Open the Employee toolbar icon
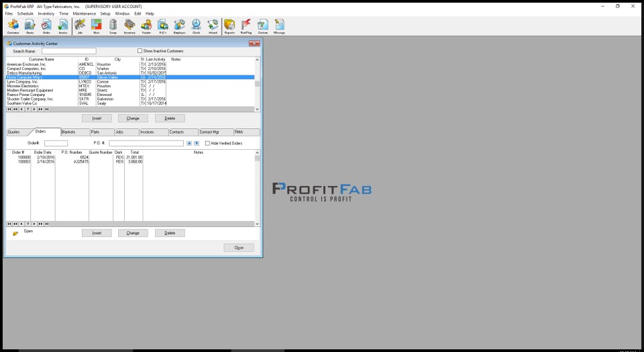 180,26
